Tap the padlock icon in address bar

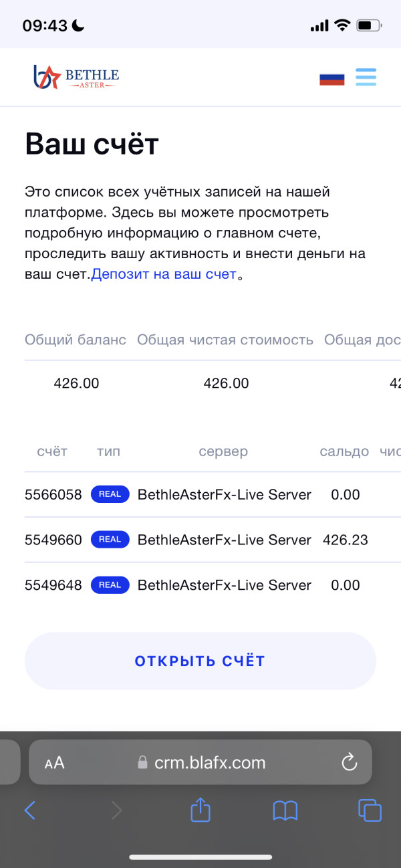pyautogui.click(x=142, y=763)
